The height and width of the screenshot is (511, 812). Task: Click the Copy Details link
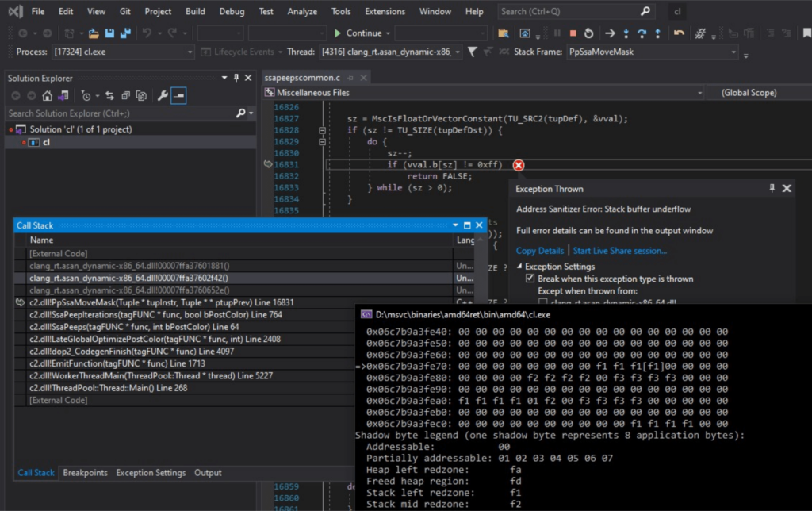[x=539, y=251]
